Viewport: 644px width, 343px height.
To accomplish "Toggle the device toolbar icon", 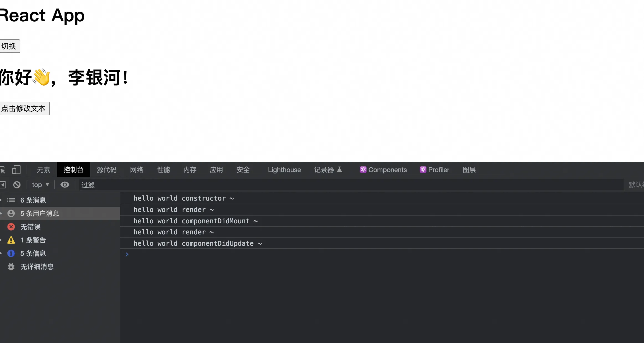I will 16,170.
